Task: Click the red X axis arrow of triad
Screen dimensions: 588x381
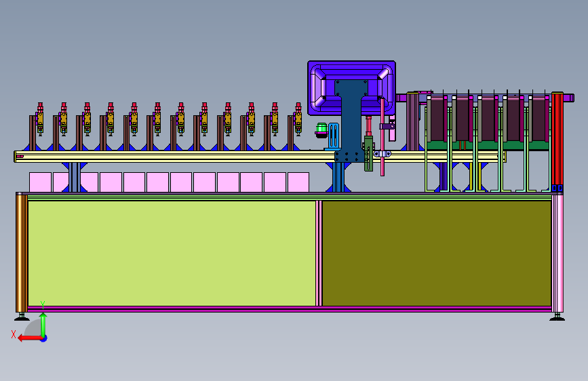Action: pos(29,338)
